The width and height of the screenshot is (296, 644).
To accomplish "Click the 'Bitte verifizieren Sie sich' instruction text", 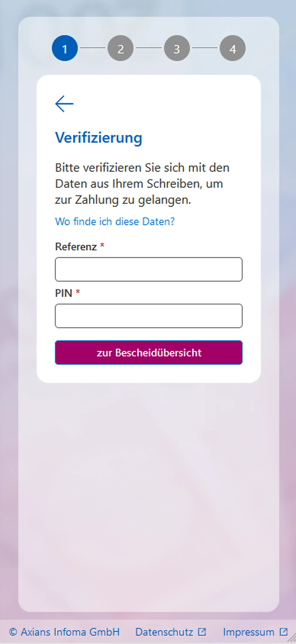I will [142, 184].
